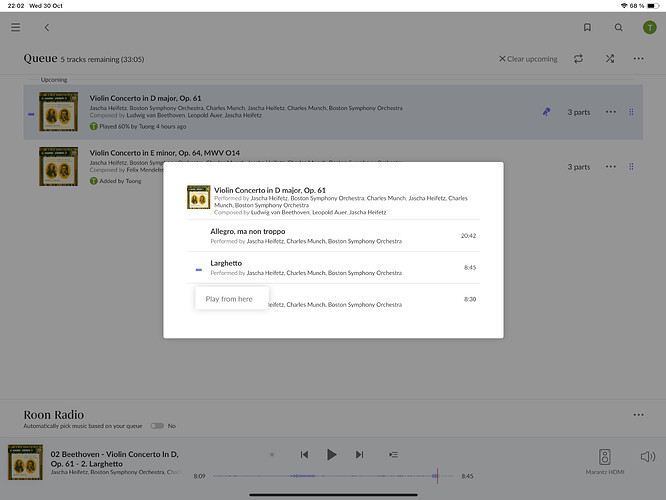This screenshot has height=500, width=666.
Task: Click 'Played 60% by Tuong 4 hours ago'
Action: click(x=143, y=127)
